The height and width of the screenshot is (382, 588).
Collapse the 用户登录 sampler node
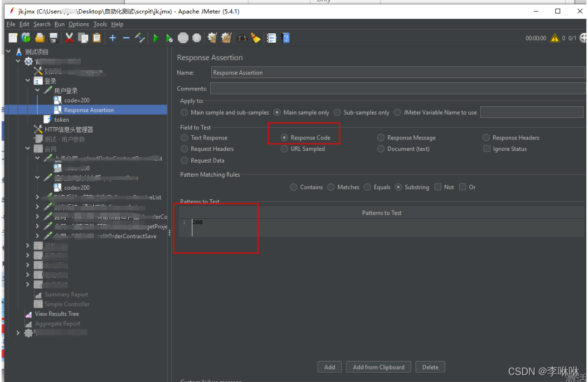[x=38, y=90]
